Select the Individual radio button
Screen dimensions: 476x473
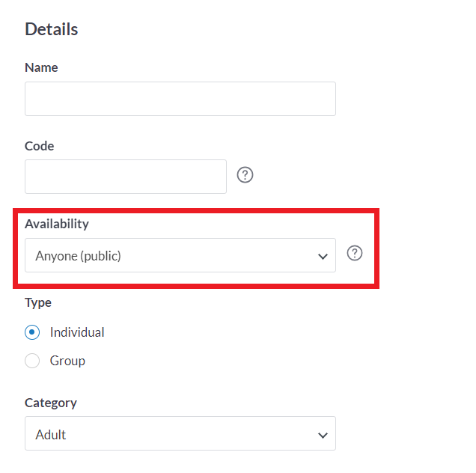pyautogui.click(x=32, y=332)
